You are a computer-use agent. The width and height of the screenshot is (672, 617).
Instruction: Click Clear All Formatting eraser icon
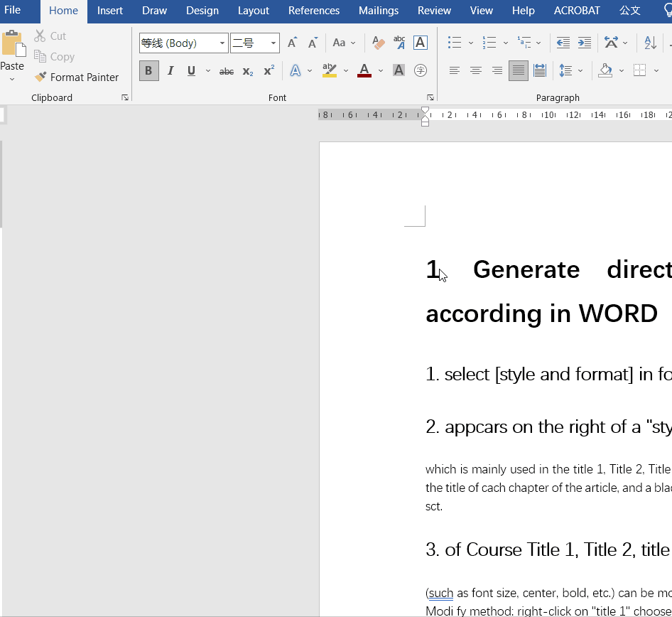click(379, 43)
